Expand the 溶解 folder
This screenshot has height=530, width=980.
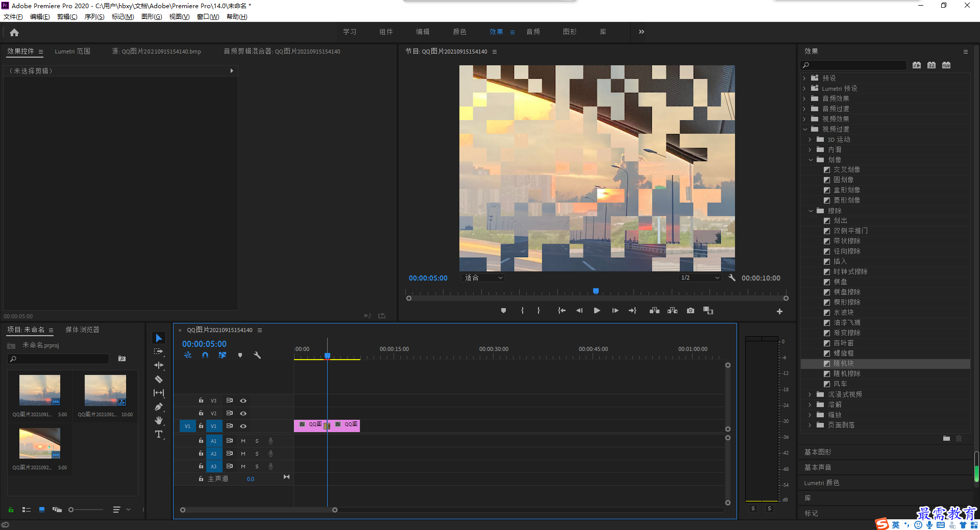pos(810,405)
